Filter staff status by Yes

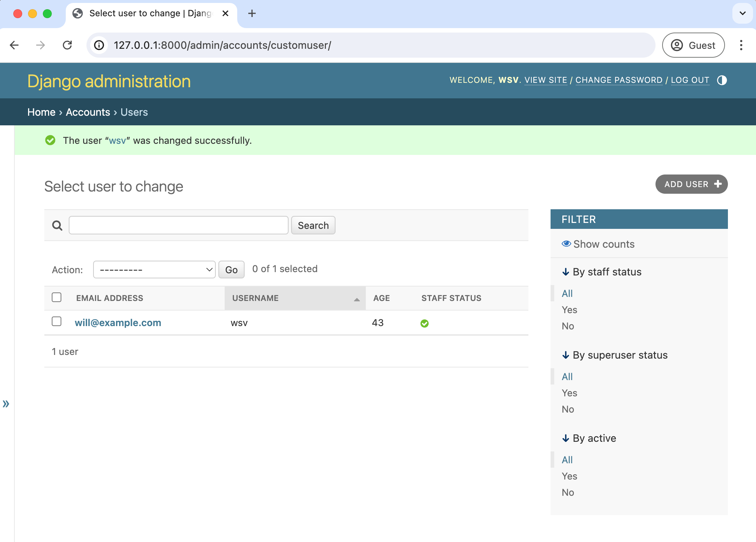click(x=569, y=310)
